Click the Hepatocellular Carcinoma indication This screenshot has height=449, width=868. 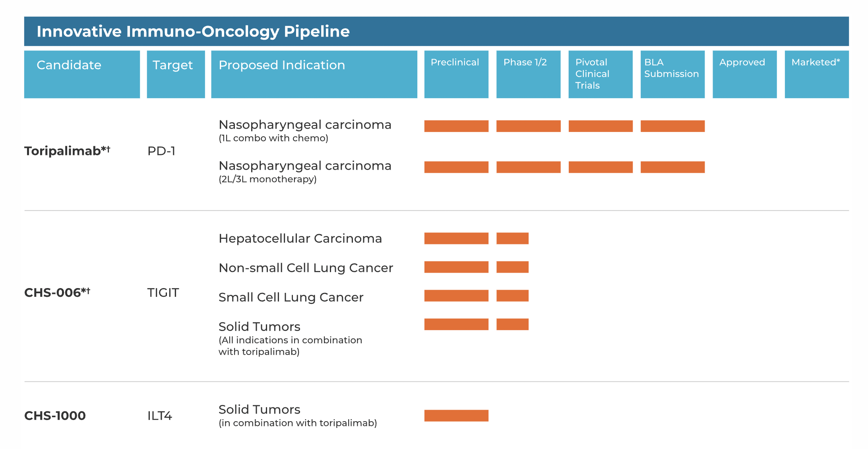point(300,238)
